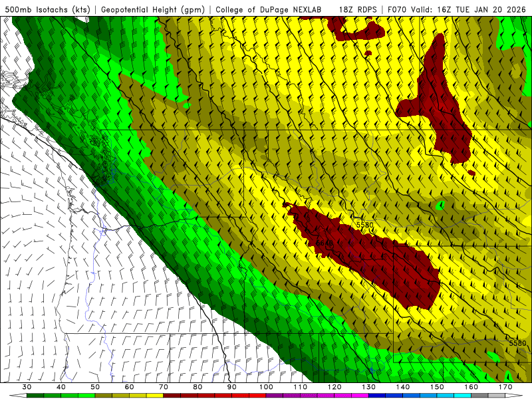Click the '160' value on the color scale
The image size is (532, 399).
(x=471, y=387)
